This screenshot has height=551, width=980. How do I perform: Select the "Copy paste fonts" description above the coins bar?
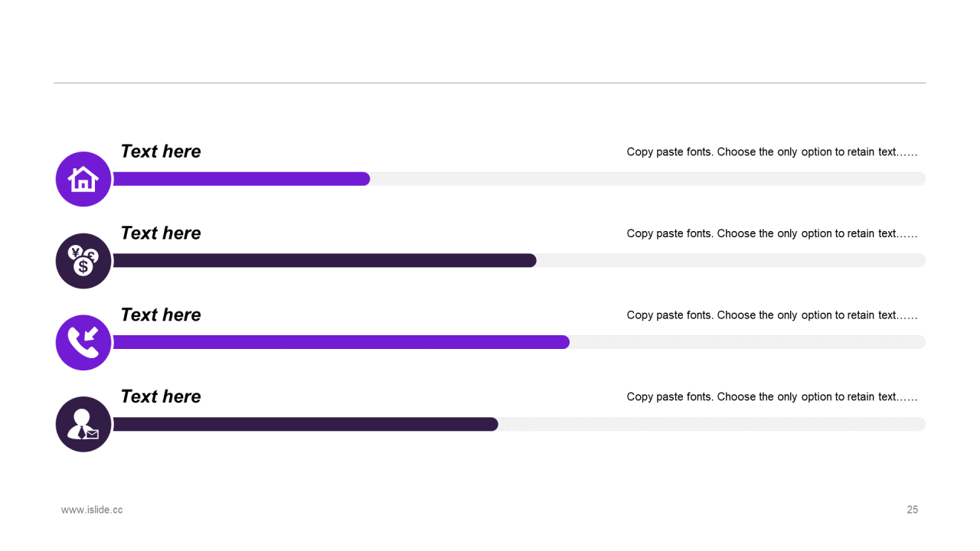[772, 233]
